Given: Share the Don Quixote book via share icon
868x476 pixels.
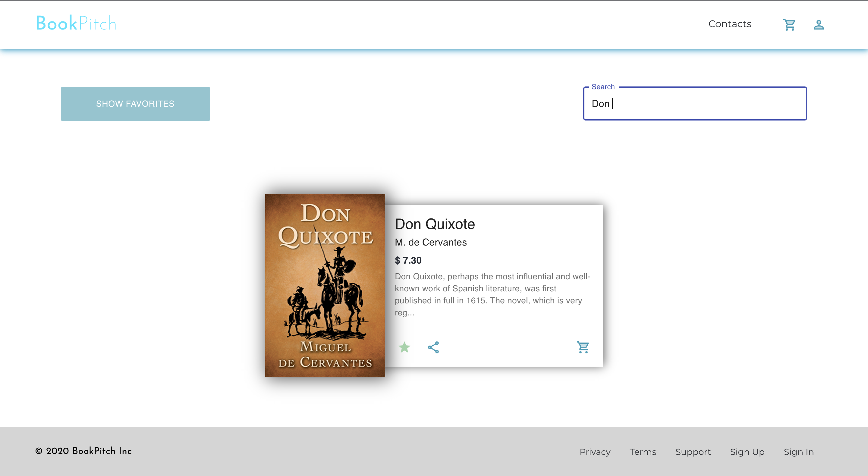Looking at the screenshot, I should [433, 347].
